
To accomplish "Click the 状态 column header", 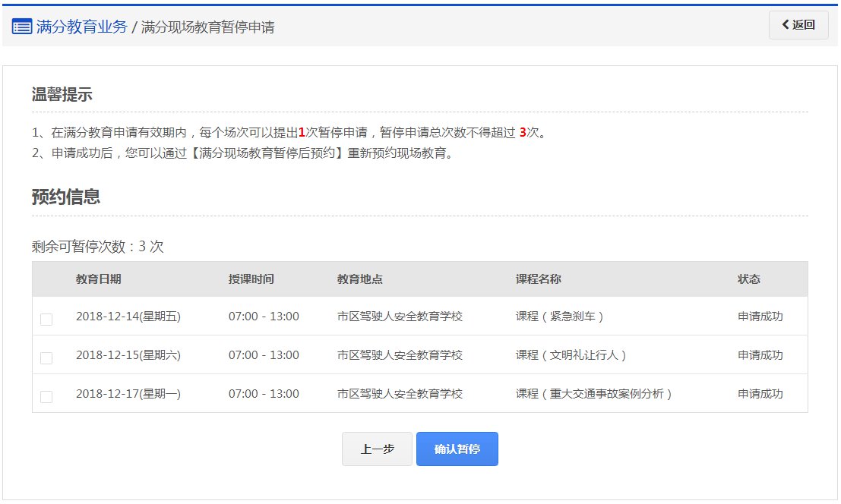I will coord(748,279).
